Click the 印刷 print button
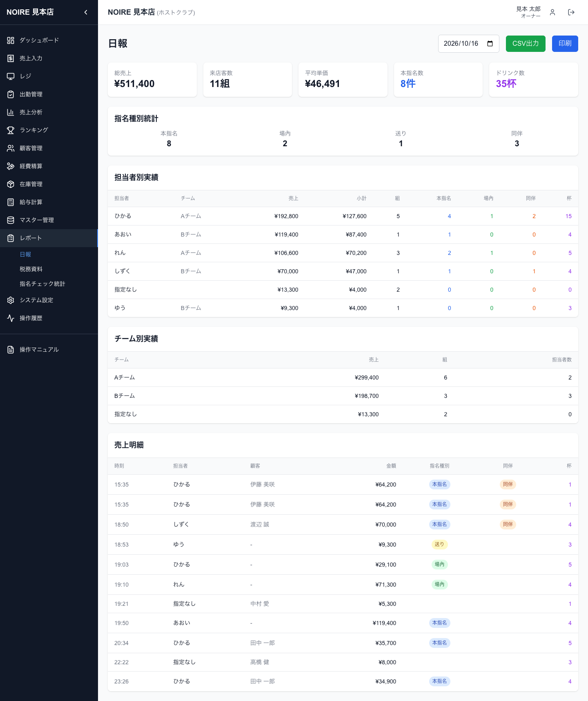The image size is (588, 701). (565, 44)
